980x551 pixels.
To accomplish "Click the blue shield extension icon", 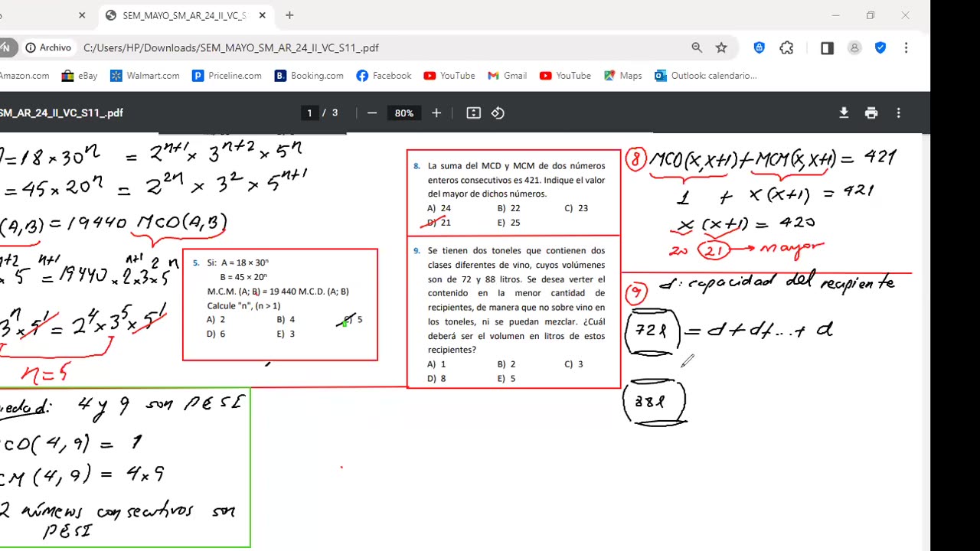I will point(880,47).
